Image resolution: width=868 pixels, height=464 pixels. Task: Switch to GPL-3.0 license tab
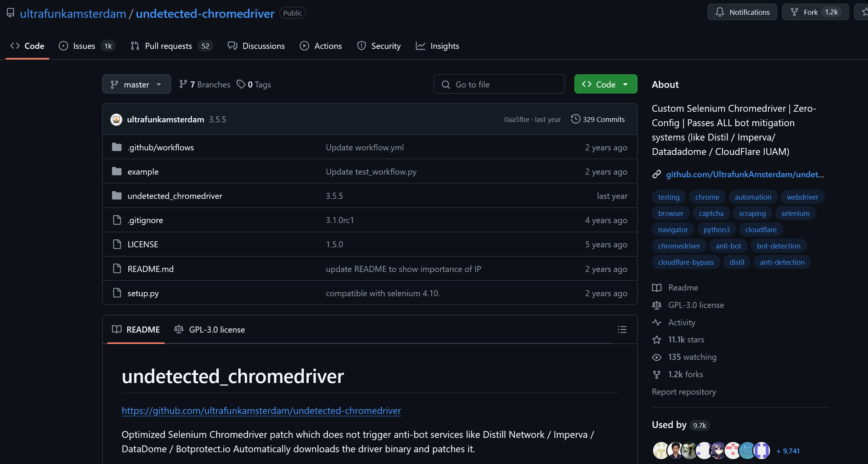point(209,329)
